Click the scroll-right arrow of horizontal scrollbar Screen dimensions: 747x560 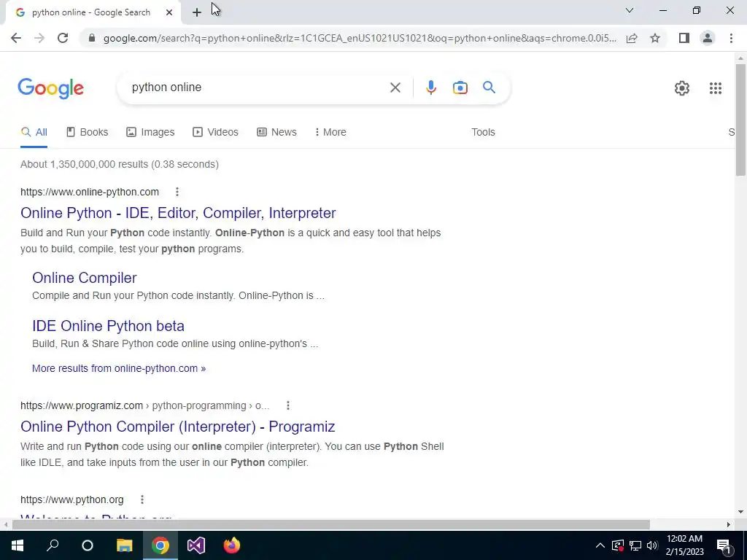[729, 525]
